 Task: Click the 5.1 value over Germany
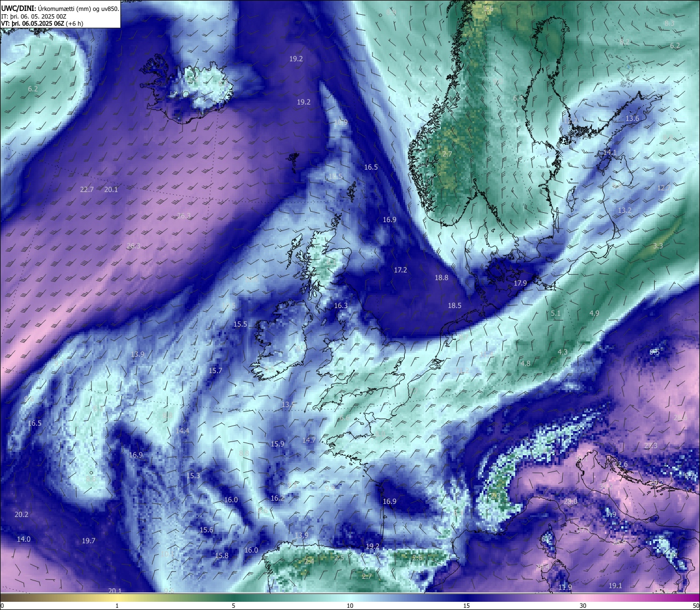point(556,313)
